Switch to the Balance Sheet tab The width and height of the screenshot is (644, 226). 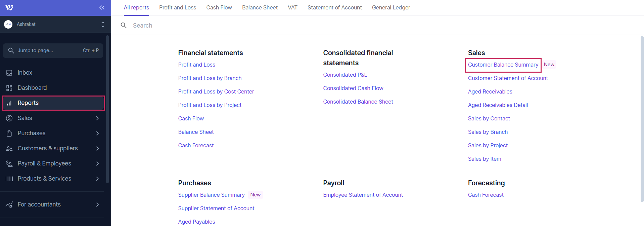point(260,7)
